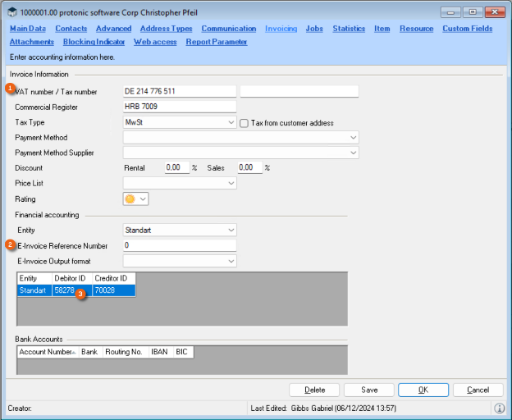Select the Standart row in entity table

(x=34, y=290)
